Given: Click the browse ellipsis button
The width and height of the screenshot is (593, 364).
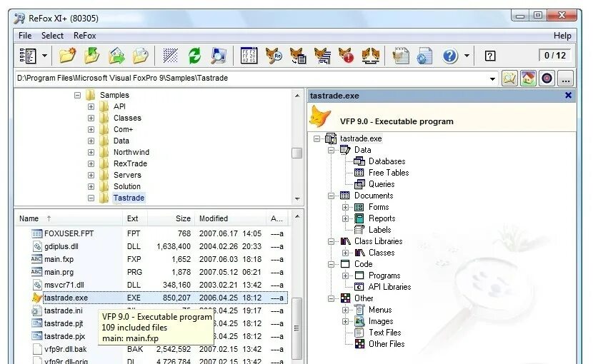Looking at the screenshot, I should click(x=565, y=79).
